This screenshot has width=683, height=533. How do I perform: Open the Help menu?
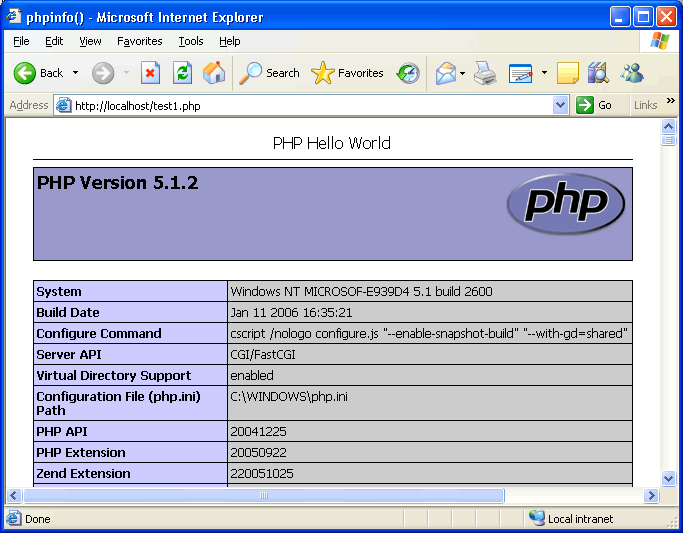tap(230, 41)
